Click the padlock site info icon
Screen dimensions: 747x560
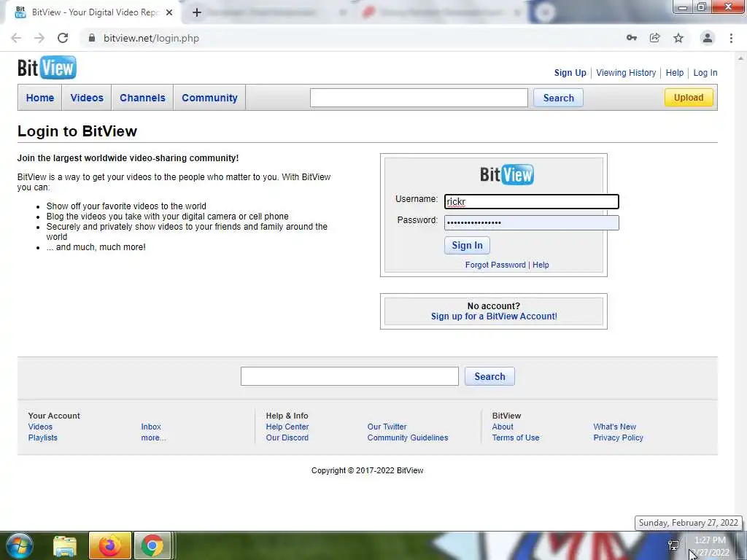(x=92, y=38)
